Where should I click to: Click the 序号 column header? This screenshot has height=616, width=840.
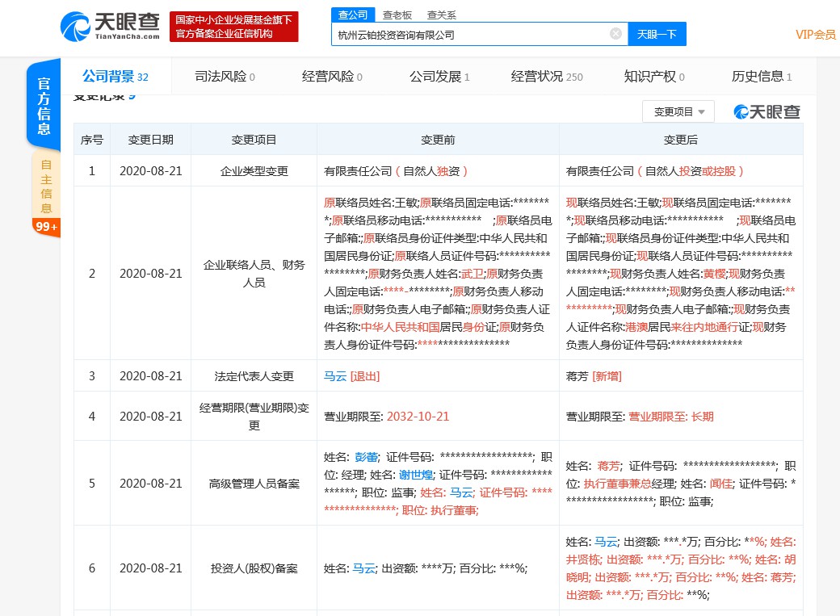pos(91,140)
